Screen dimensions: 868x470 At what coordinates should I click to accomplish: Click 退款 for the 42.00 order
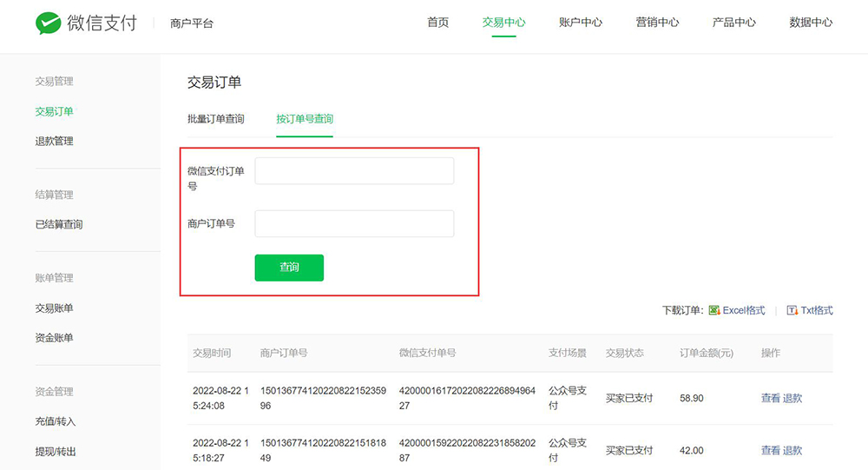point(792,450)
